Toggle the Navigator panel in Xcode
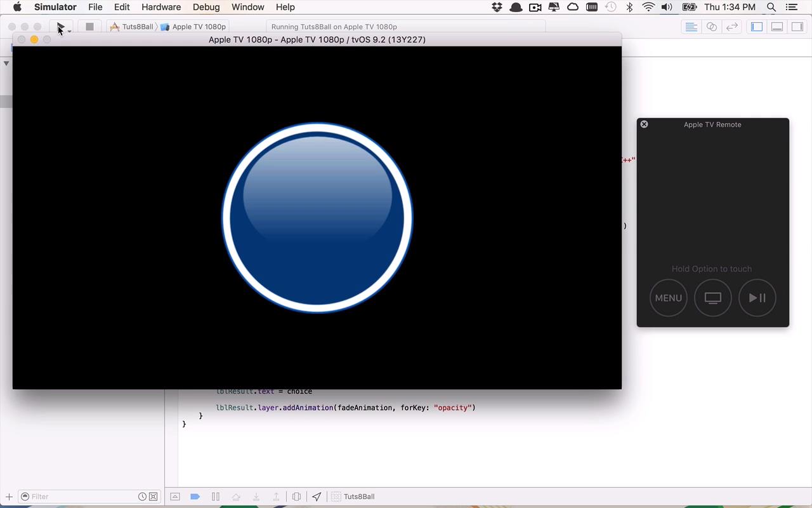812x508 pixels. click(x=756, y=27)
